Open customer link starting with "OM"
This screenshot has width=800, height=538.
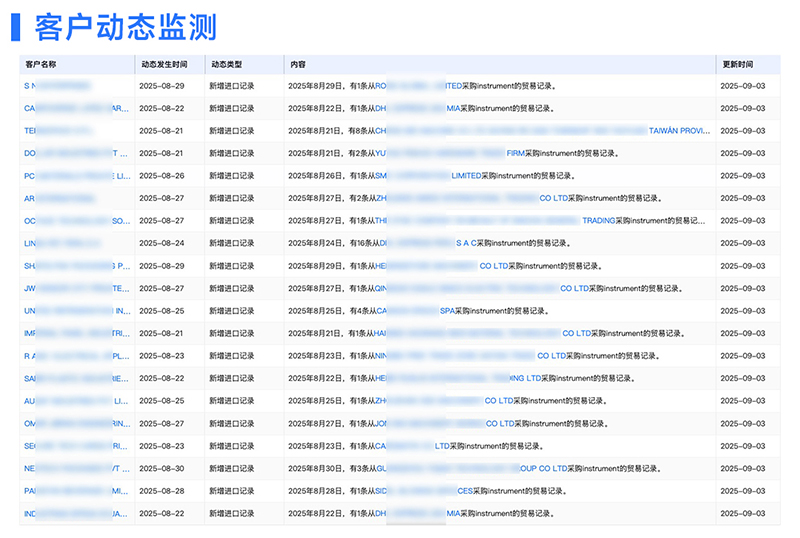coord(77,423)
